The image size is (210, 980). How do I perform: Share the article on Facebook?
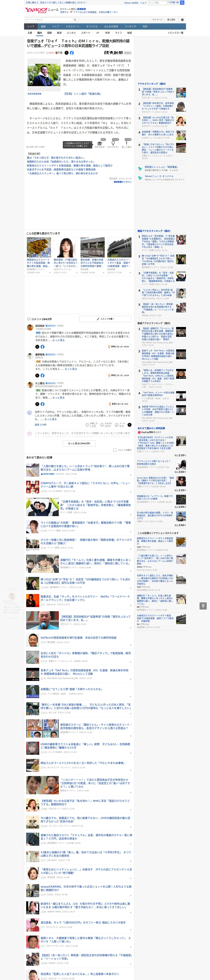tap(72, 53)
